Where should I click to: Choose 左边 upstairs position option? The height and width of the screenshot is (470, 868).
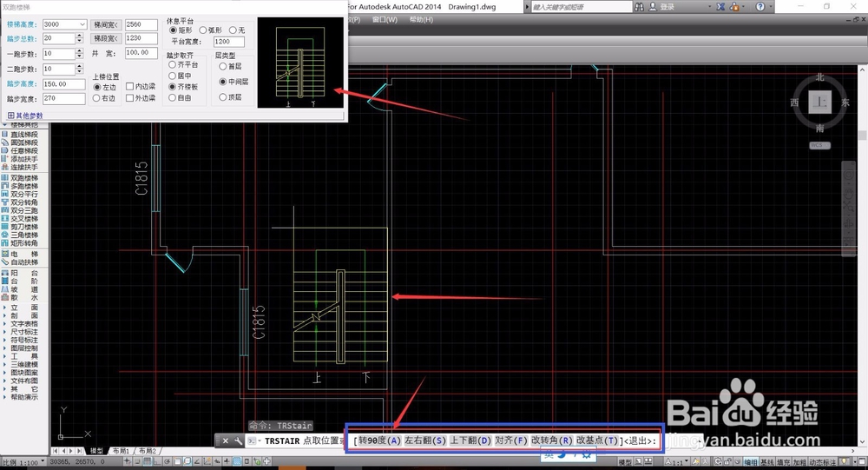pos(104,87)
